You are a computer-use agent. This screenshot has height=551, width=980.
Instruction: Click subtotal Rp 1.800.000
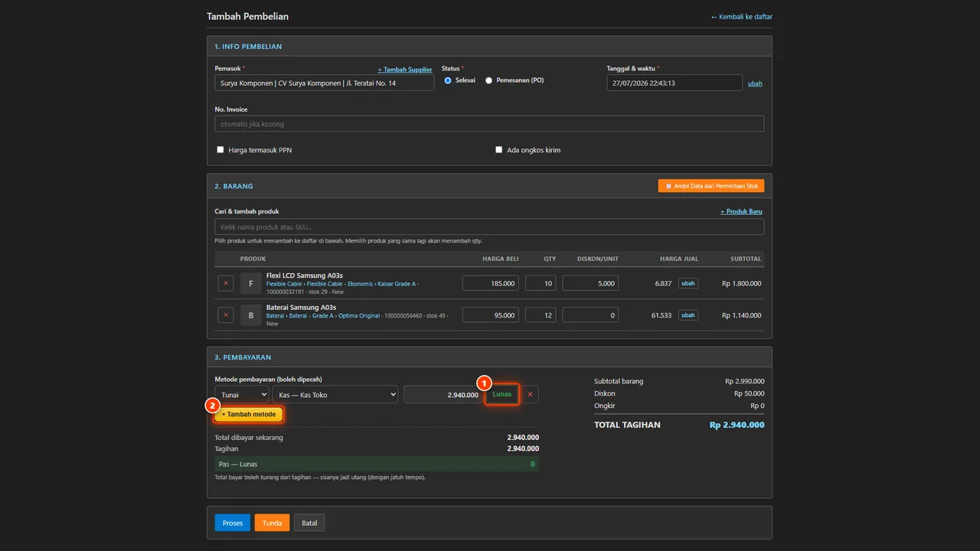coord(741,283)
